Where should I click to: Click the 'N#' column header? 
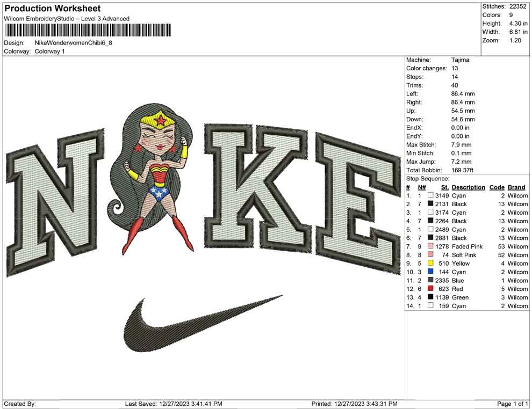(422, 187)
